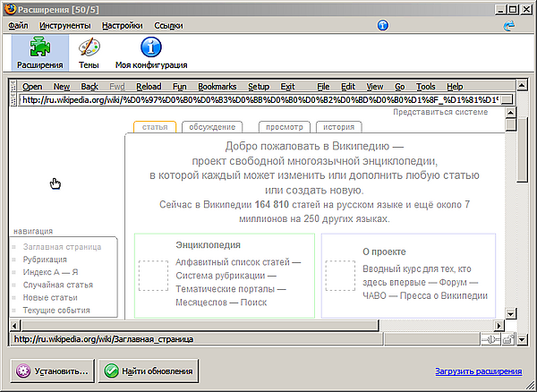
Task: Open Алфавитный список статей link
Action: pyautogui.click(x=233, y=262)
